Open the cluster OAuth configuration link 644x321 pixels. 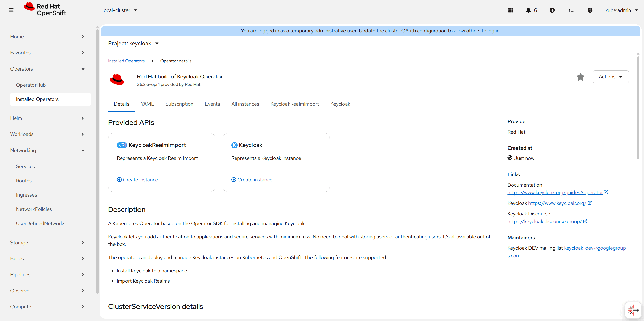(416, 31)
